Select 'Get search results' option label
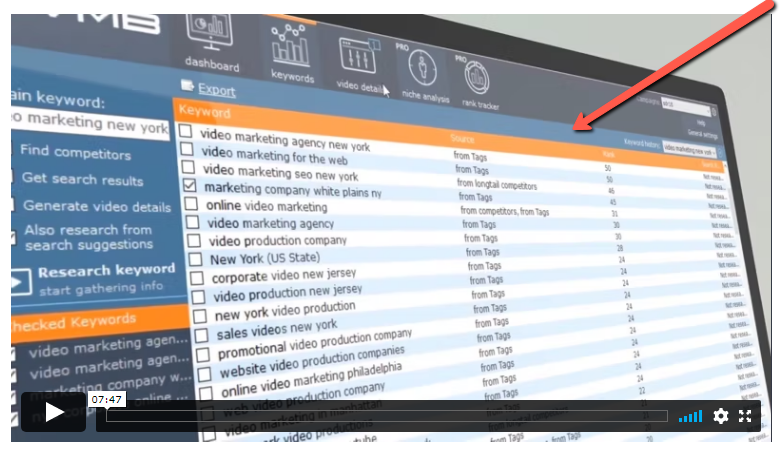 83,179
